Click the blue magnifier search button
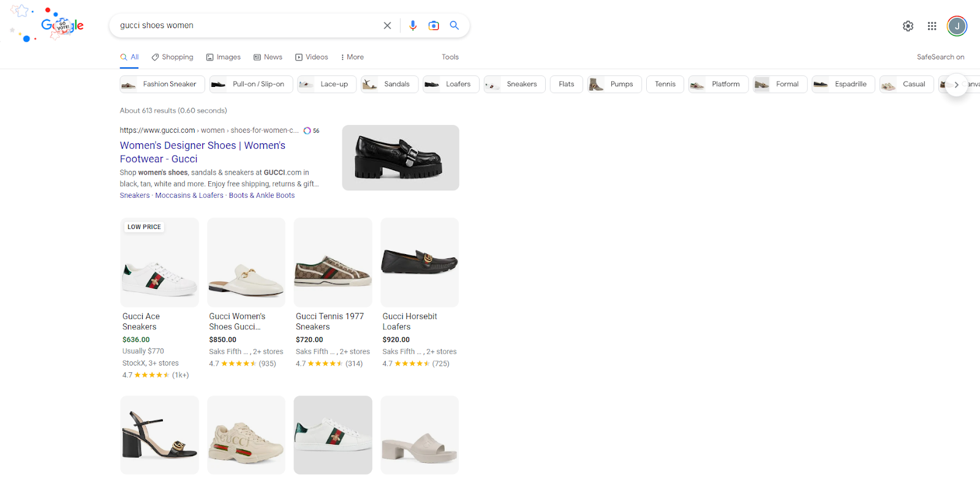 pos(454,25)
